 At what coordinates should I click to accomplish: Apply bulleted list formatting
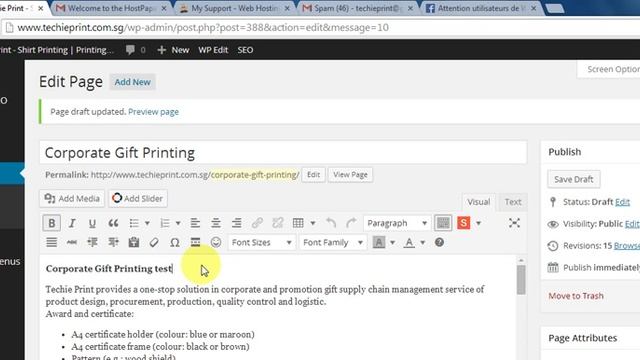(134, 223)
